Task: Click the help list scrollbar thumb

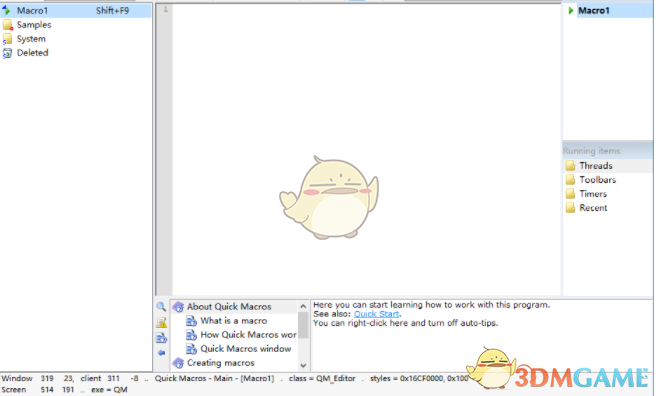Action: (x=303, y=325)
